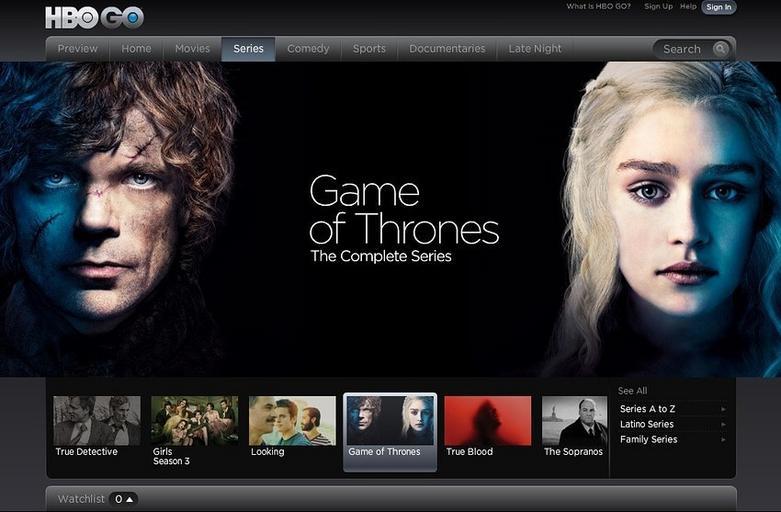This screenshot has width=781, height=512.
Task: Click the What is HBO GO? link
Action: [598, 6]
